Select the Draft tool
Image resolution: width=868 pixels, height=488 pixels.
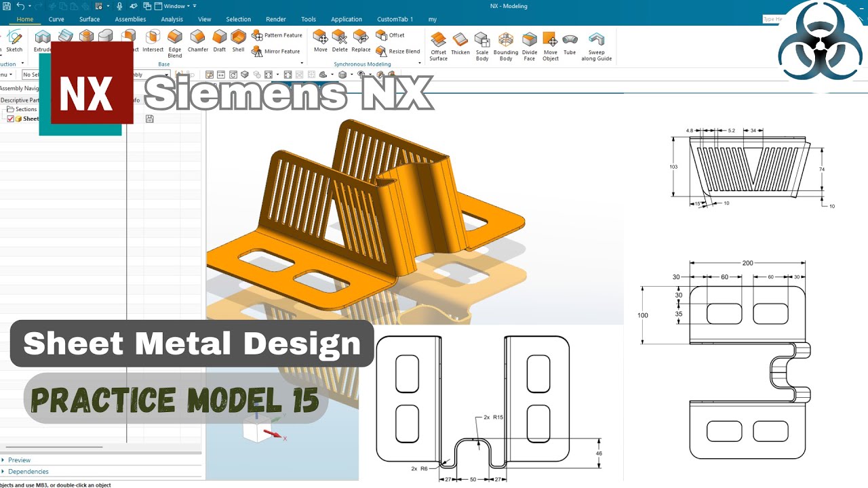click(x=219, y=41)
